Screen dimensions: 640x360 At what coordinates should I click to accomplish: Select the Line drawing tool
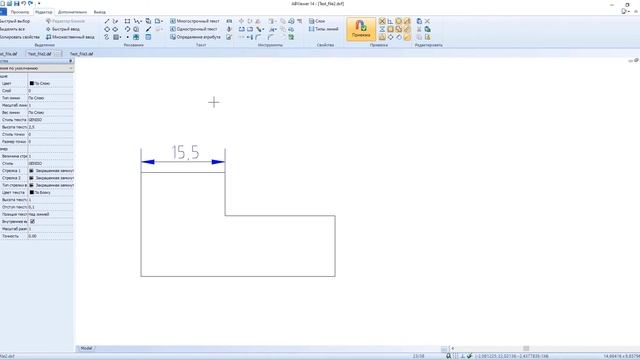click(107, 21)
